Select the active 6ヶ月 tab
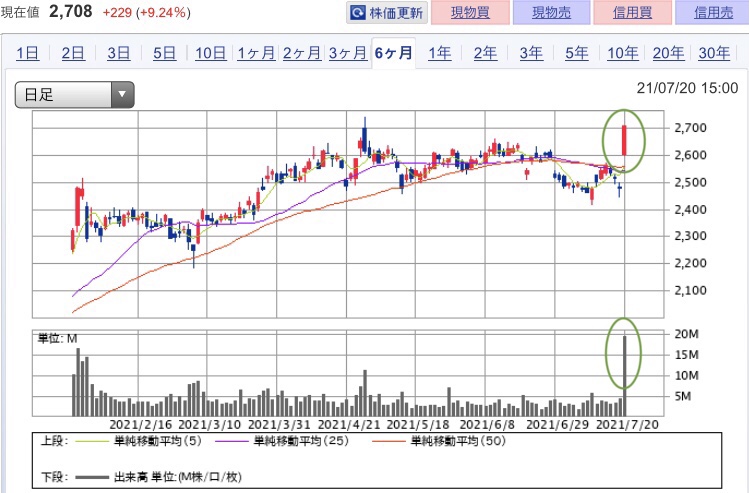This screenshot has height=493, width=749. (393, 53)
